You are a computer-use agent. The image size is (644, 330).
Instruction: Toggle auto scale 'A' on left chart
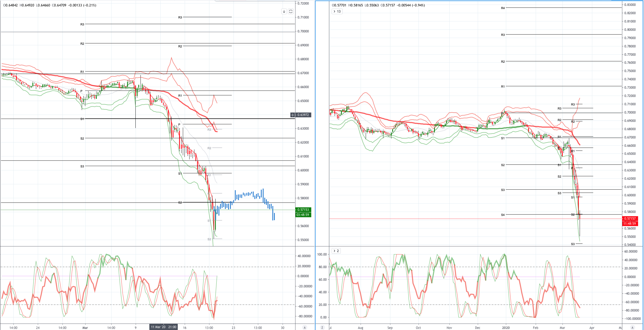coord(304,328)
